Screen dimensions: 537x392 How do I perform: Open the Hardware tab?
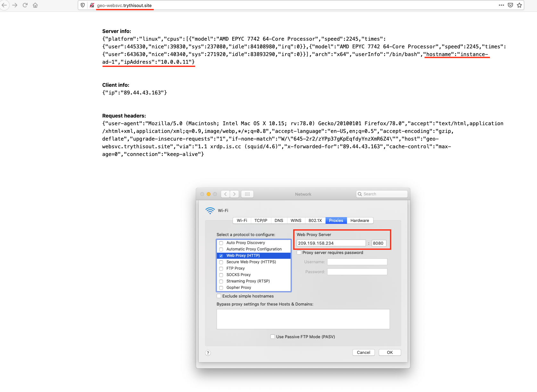(360, 221)
